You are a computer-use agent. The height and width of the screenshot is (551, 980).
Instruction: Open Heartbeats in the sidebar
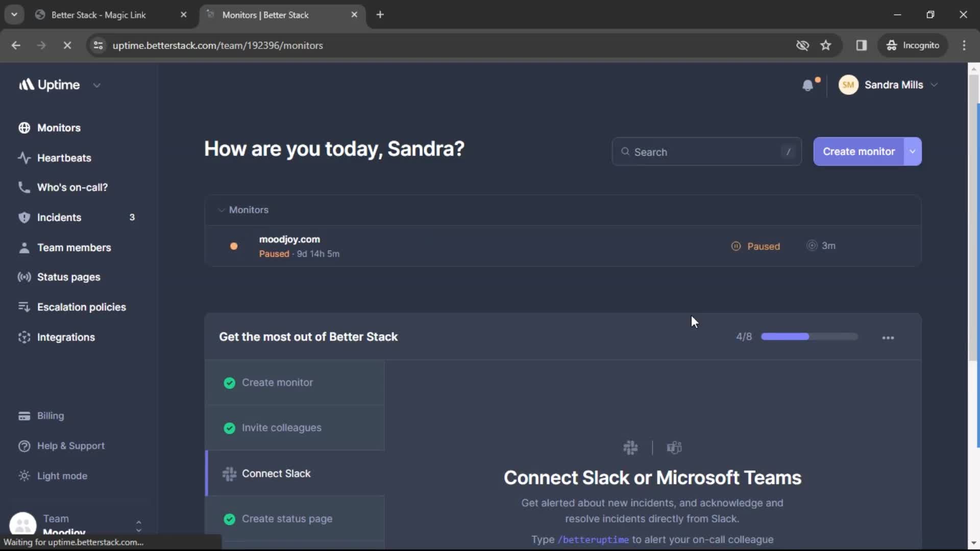(x=64, y=158)
